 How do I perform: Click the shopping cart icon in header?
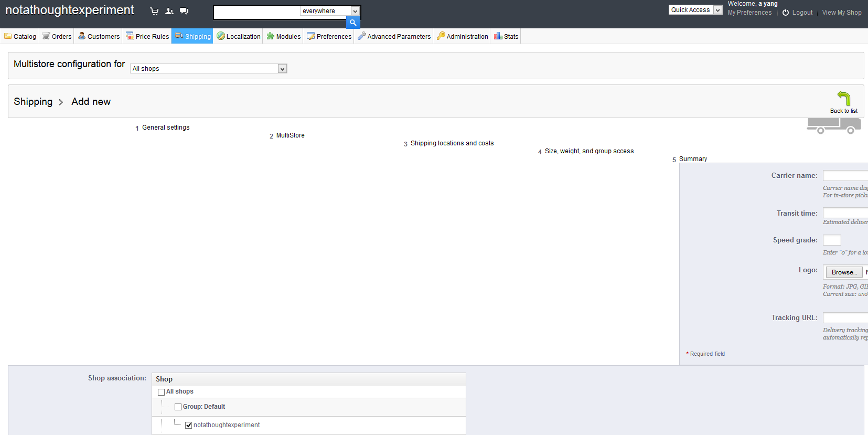(x=154, y=11)
